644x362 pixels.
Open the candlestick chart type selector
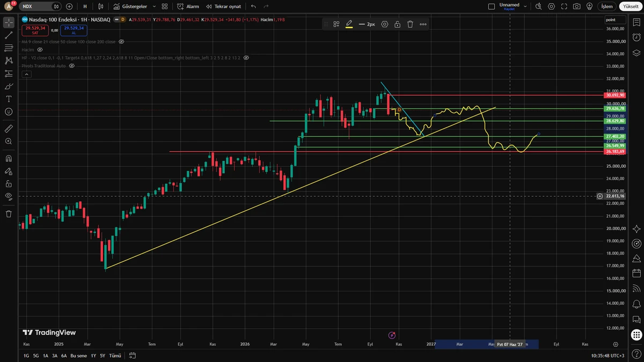101,6
